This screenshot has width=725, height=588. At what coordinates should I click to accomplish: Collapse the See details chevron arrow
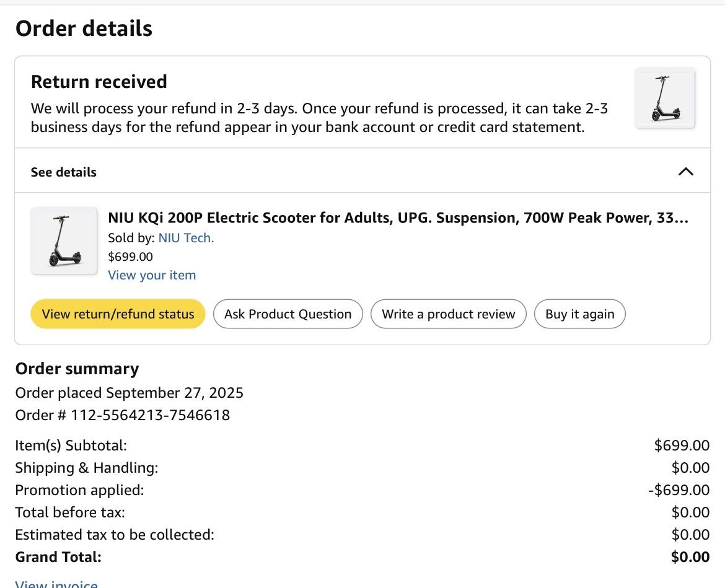(685, 172)
